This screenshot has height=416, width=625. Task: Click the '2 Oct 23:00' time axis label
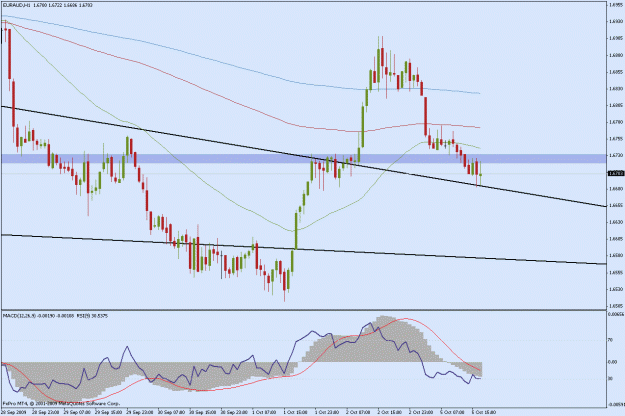pos(421,412)
